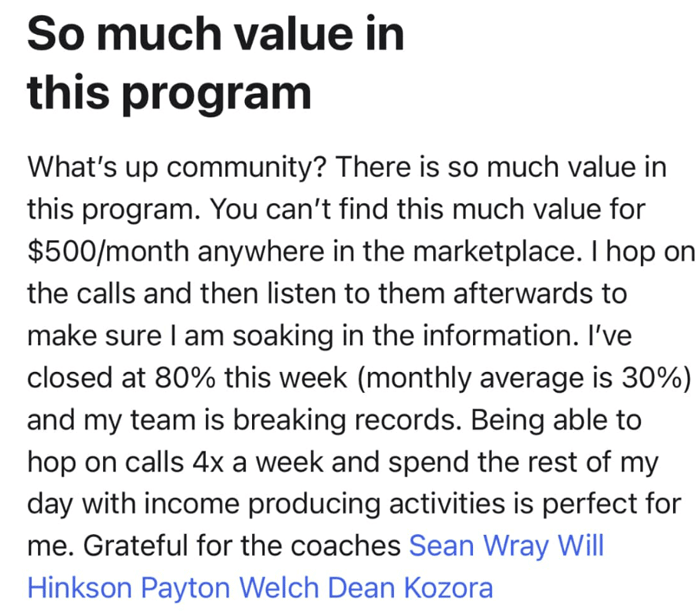Click the post title 'So much value in'

tap(216, 33)
